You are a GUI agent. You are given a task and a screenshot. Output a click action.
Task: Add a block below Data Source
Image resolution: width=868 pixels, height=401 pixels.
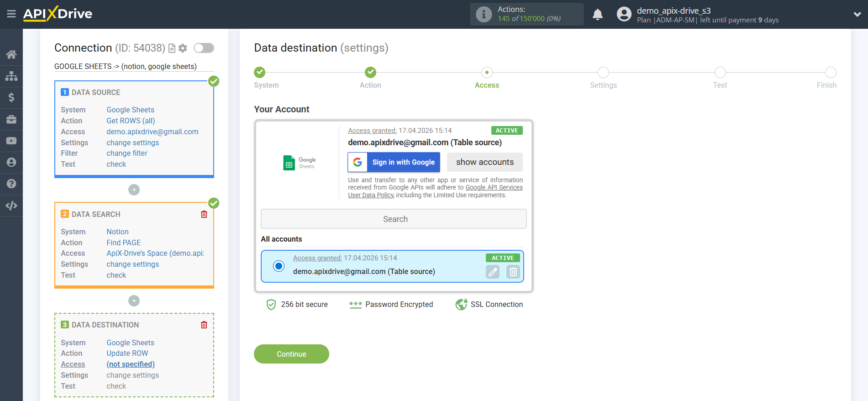(x=134, y=190)
